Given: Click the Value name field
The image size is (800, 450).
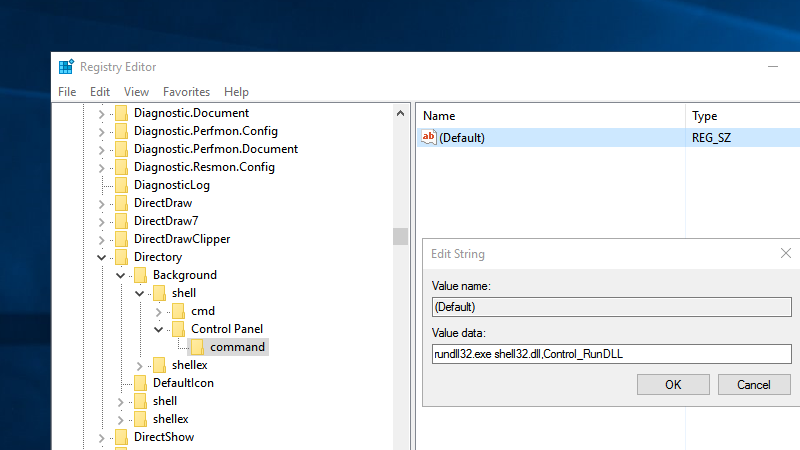Looking at the screenshot, I should [612, 307].
